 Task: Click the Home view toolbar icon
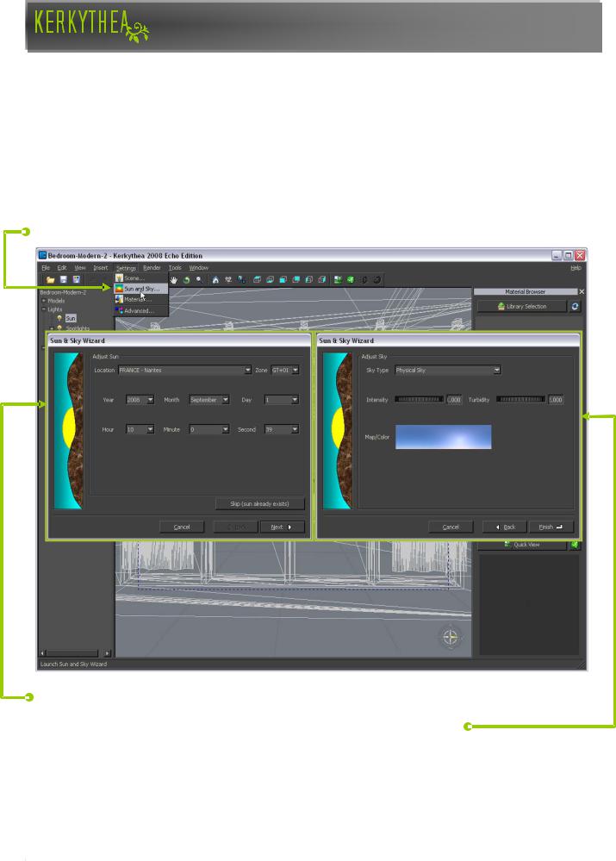(215, 280)
